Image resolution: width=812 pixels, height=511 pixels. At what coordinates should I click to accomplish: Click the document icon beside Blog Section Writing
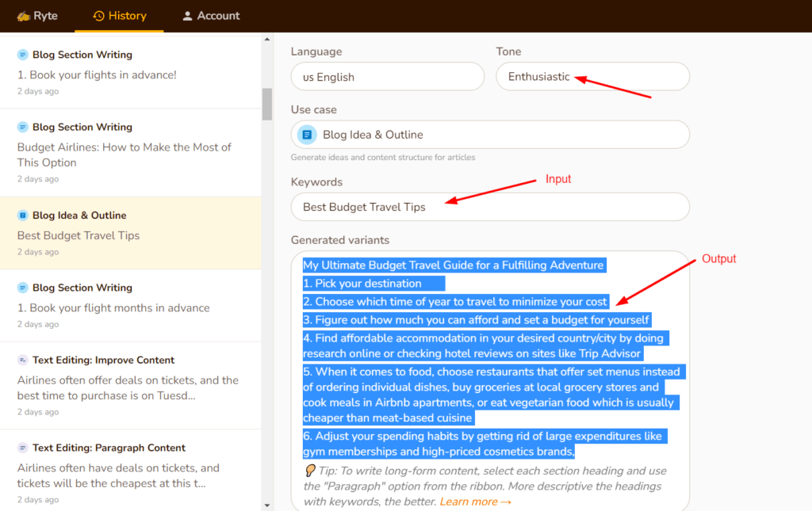click(x=22, y=54)
